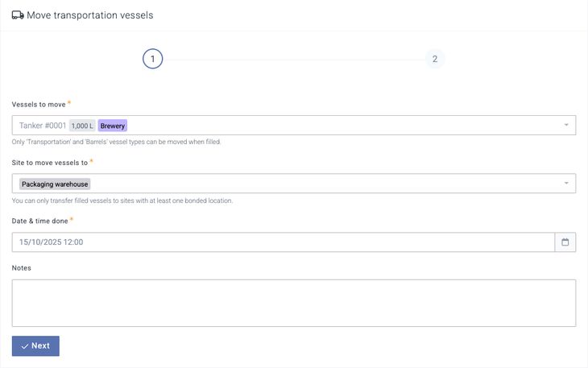Click the Vessels to move label

[x=39, y=105]
